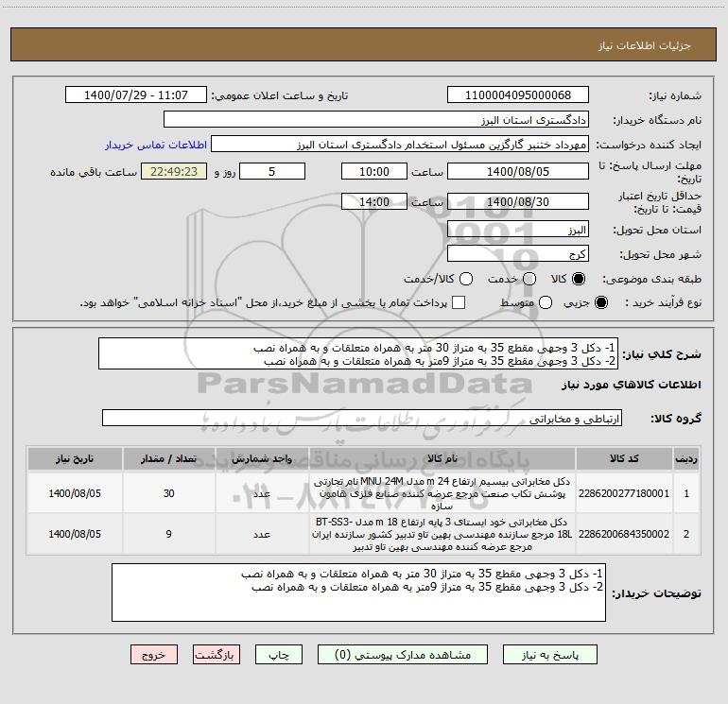The height and width of the screenshot is (704, 728).
Task: Click product code 2286200277180001 cell
Action: [x=624, y=493]
